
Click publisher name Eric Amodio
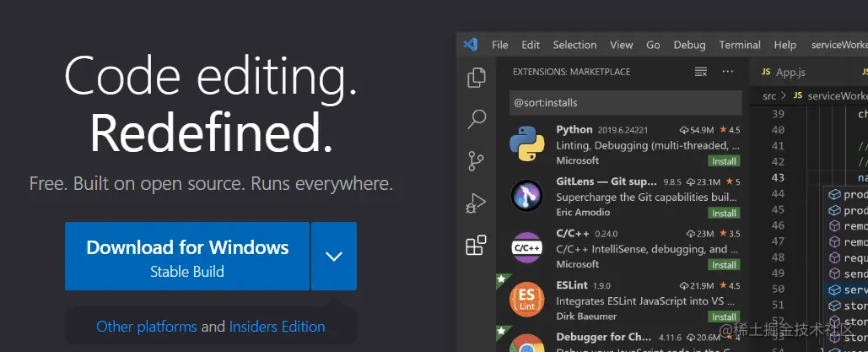583,213
